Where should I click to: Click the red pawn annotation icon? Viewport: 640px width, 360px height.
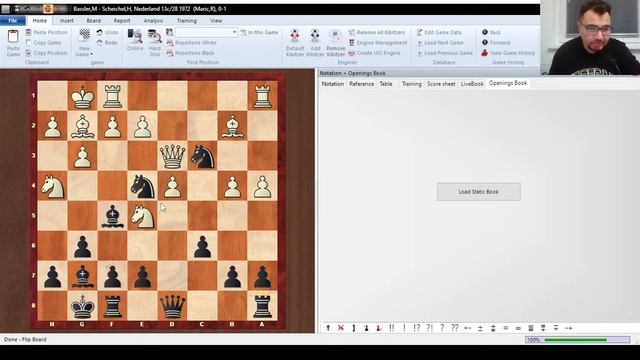click(379, 328)
